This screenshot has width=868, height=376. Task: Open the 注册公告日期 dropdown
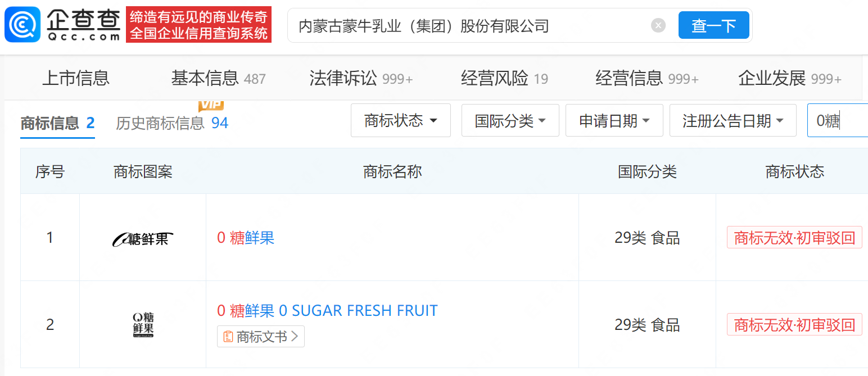point(733,120)
